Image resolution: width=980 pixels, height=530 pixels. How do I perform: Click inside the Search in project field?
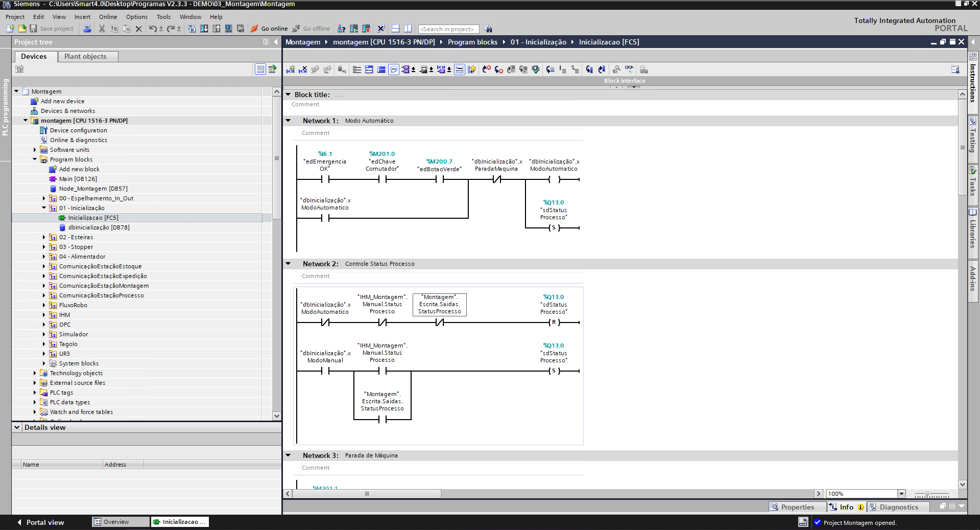(x=448, y=29)
